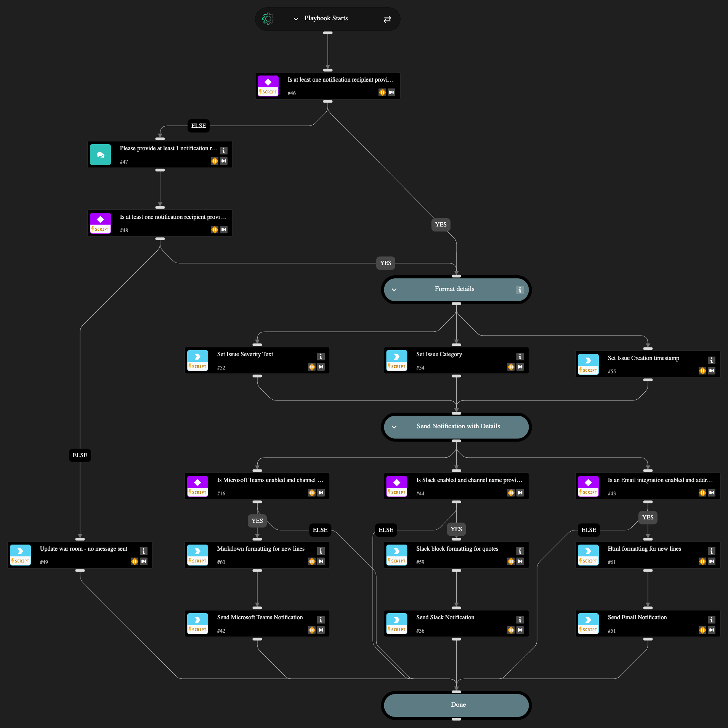Click the skip icon on Send Slack Notification
Viewport: 728px width, 728px height.
tap(520, 630)
